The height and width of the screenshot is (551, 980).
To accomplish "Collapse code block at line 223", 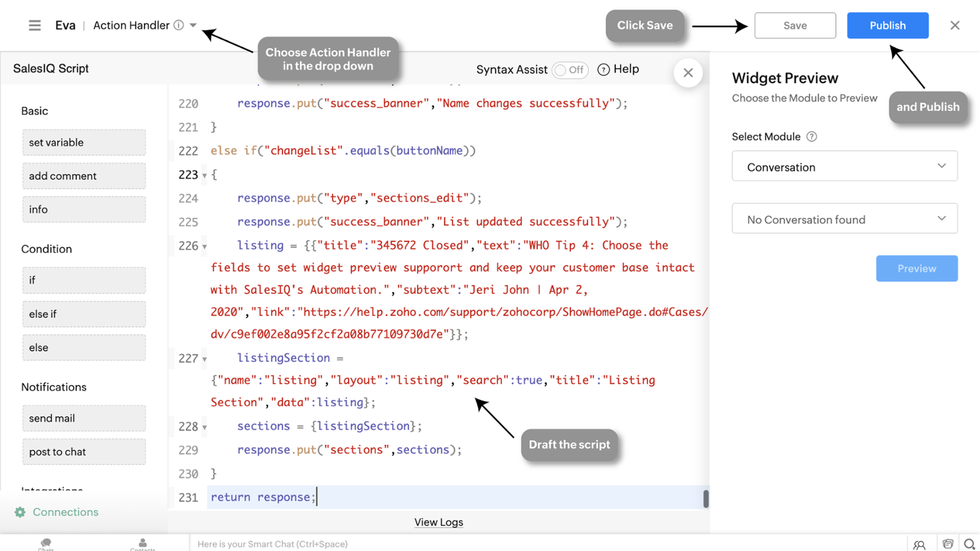I will point(205,176).
